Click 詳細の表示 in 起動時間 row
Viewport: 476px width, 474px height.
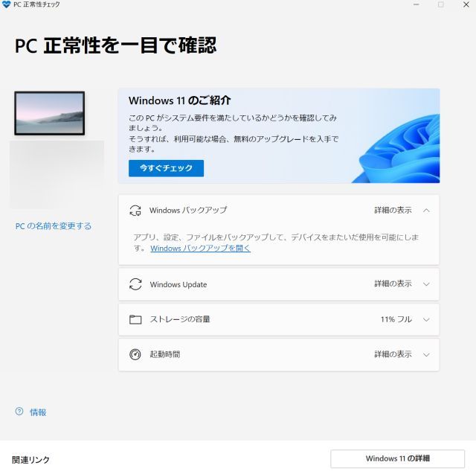pos(393,354)
